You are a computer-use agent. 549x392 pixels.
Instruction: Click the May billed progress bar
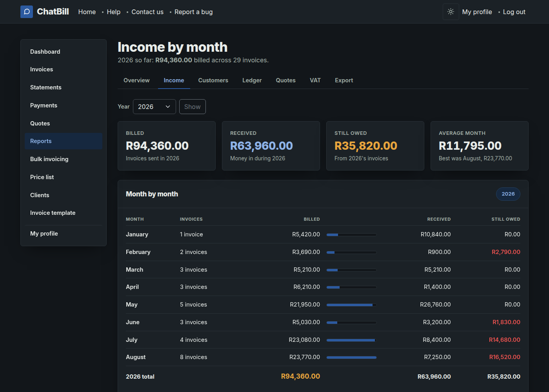351,305
